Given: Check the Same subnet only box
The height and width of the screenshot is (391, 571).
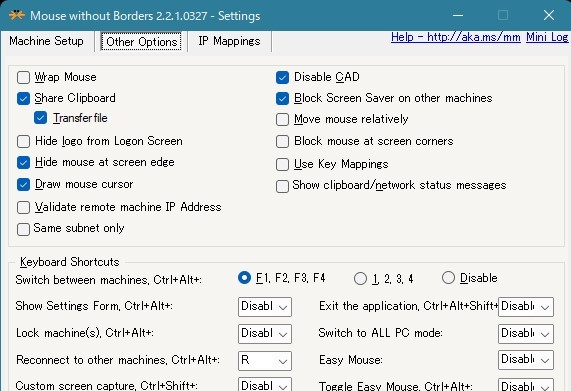Looking at the screenshot, I should (24, 229).
